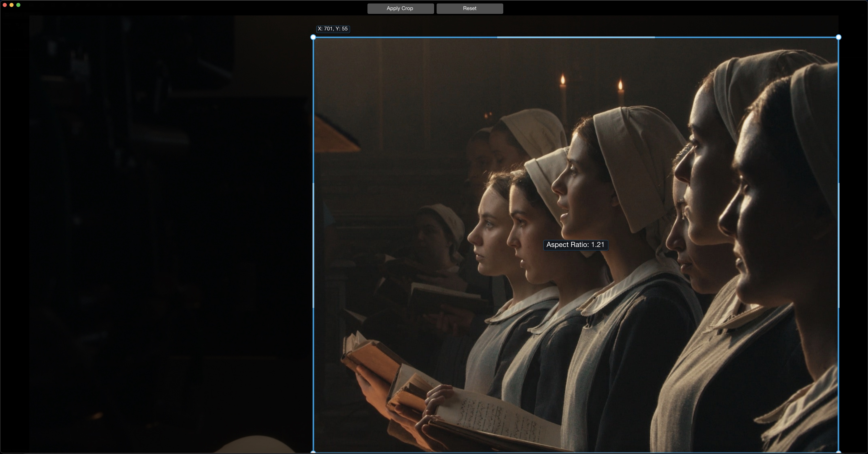The width and height of the screenshot is (868, 454).
Task: Click the bottom-right corner crop handle
Action: click(x=838, y=452)
